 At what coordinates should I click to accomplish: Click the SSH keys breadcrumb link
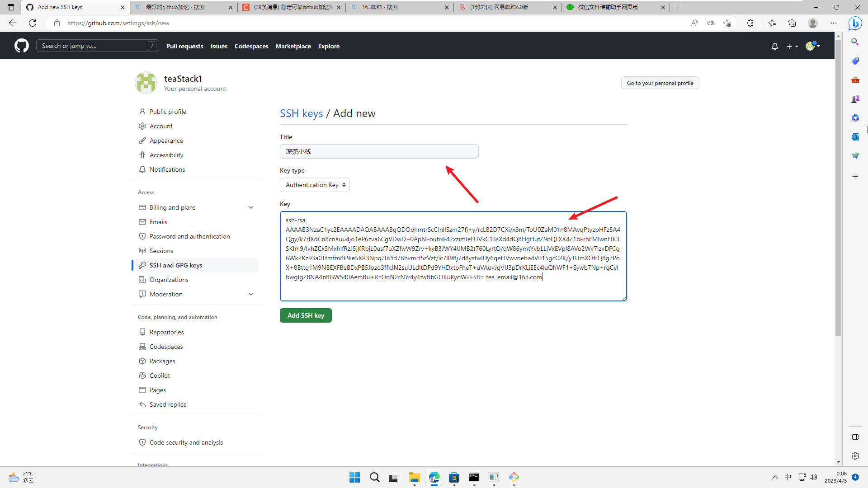(301, 113)
